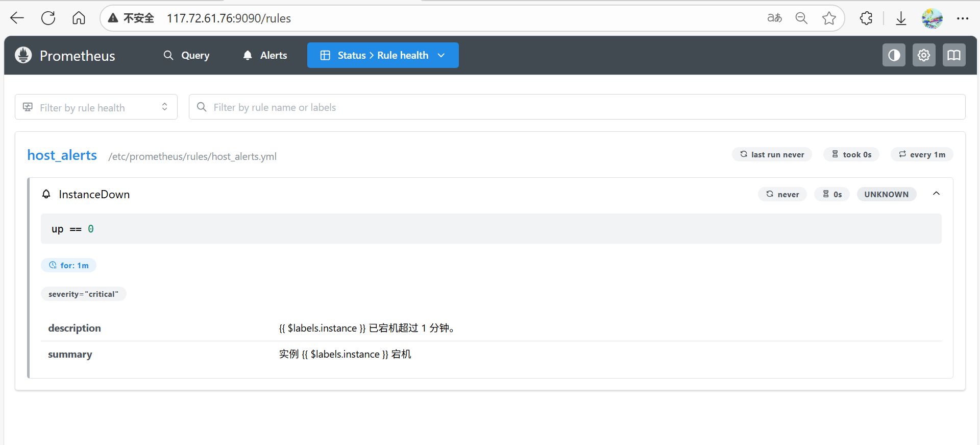Image resolution: width=980 pixels, height=445 pixels.
Task: Click the InstanceDown rule name
Action: pyautogui.click(x=94, y=194)
